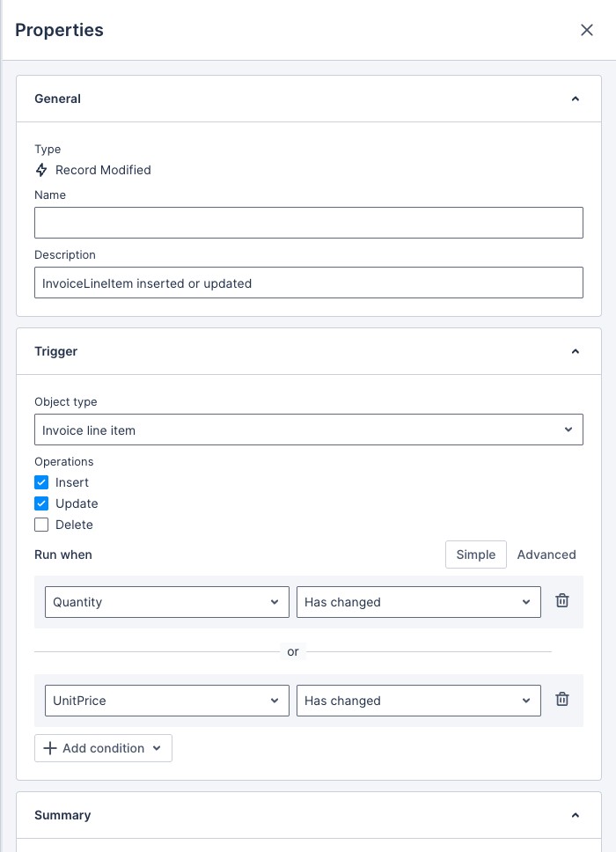Open the Has changed operator for UnitPrice

(419, 701)
